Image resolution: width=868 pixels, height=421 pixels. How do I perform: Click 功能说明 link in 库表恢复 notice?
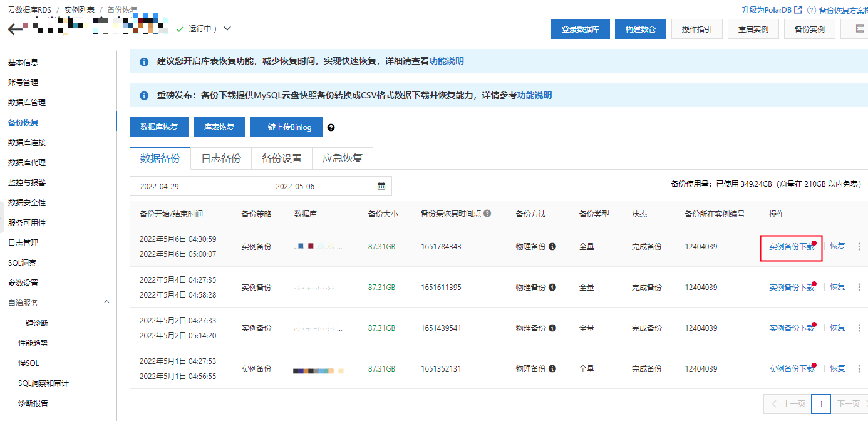click(447, 61)
